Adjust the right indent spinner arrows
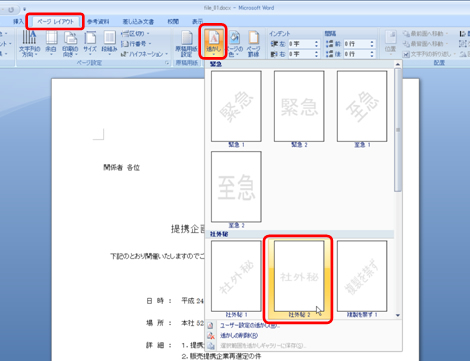470x361 pixels. coord(316,54)
